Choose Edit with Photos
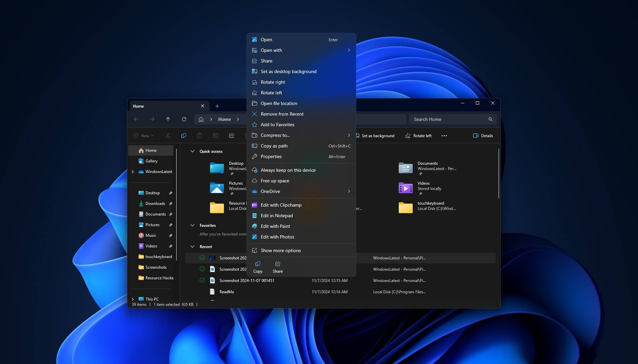 coord(301,237)
